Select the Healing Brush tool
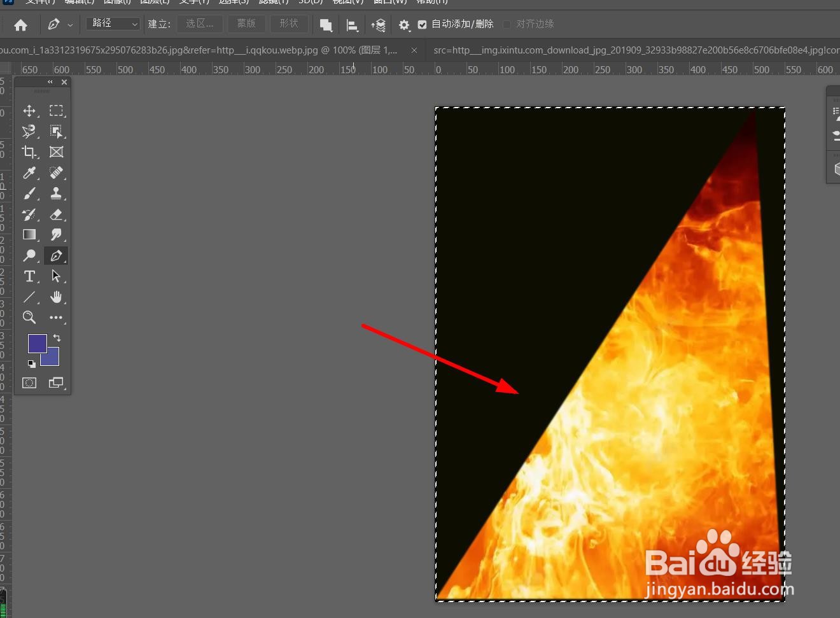The image size is (840, 618). coord(56,172)
